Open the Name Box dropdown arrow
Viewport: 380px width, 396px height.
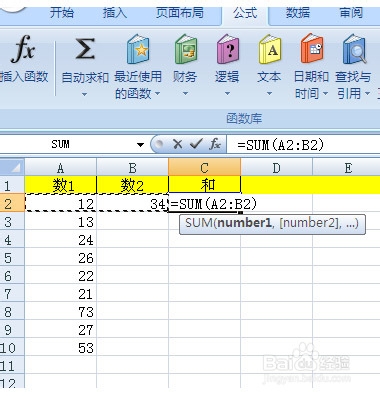[x=140, y=145]
